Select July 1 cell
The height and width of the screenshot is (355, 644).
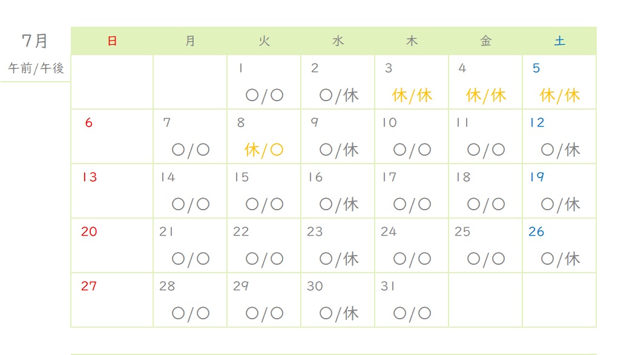[x=264, y=82]
